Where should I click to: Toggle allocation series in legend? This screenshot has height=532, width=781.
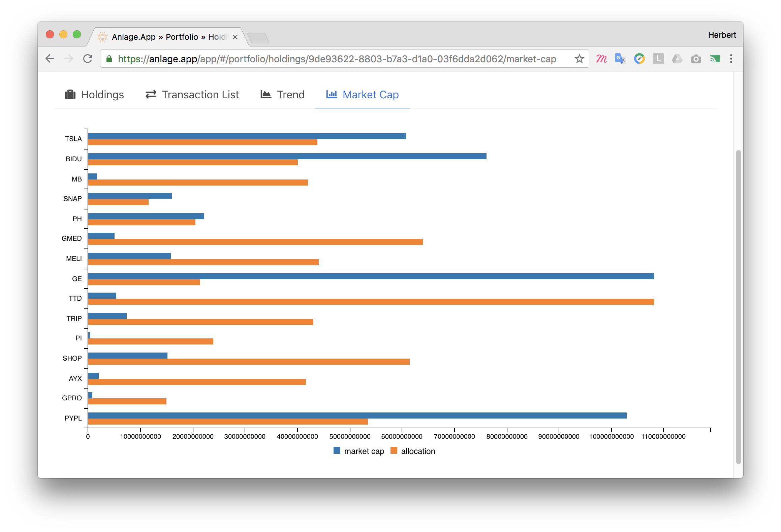(x=413, y=451)
